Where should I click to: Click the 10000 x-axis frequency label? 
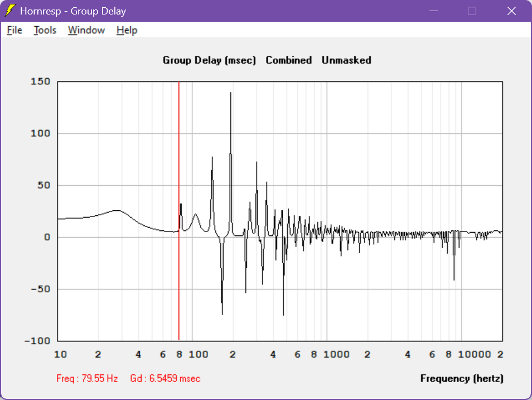475,354
